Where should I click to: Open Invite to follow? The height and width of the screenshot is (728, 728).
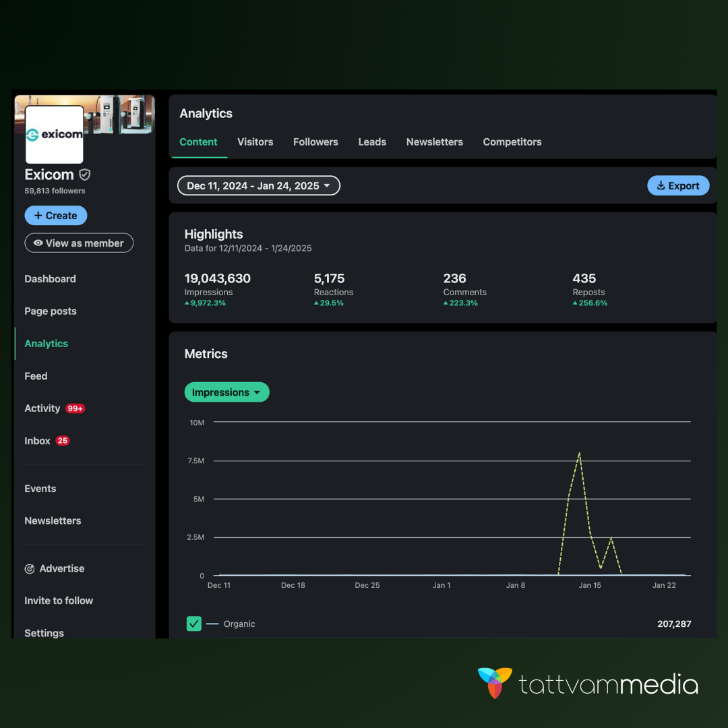[x=59, y=601]
